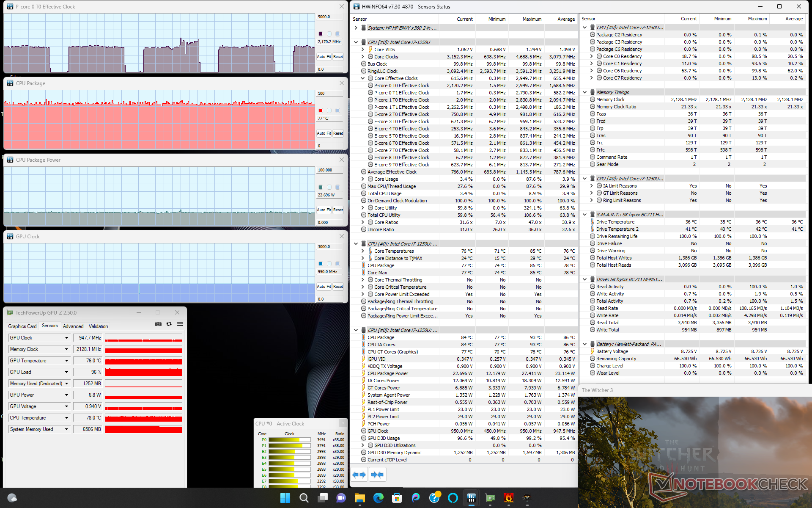Edit the 3000.0 max value in GPU Clock graph
812x508 pixels.
coord(330,247)
